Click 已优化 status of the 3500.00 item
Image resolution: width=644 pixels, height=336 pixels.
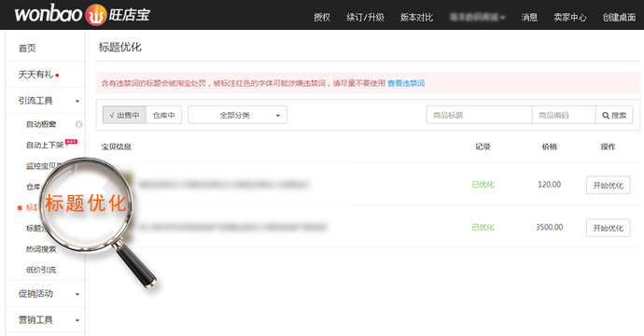(483, 227)
